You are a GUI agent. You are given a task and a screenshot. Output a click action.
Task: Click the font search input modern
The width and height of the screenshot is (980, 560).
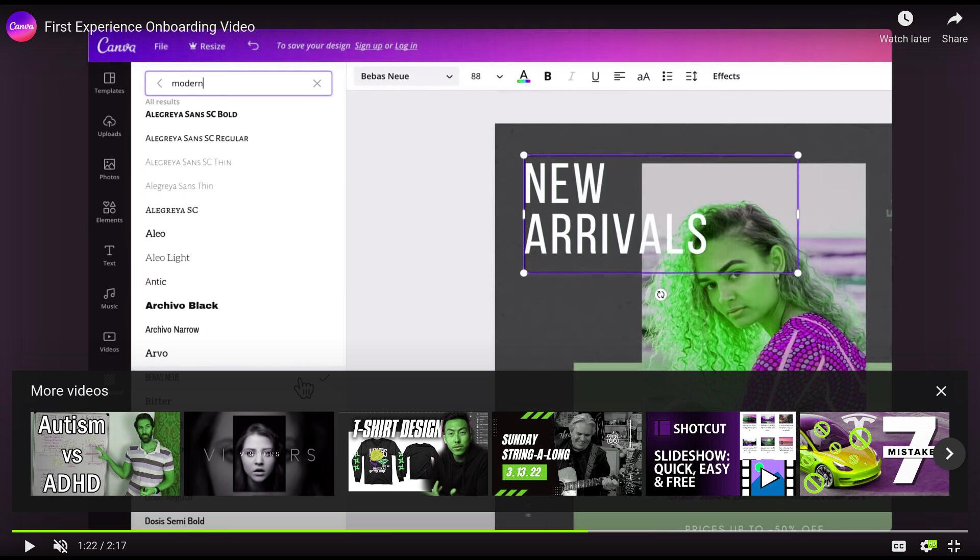tap(238, 83)
